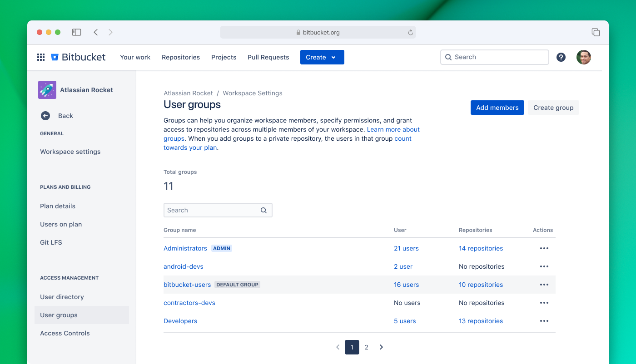The height and width of the screenshot is (364, 636).
Task: Open the Developers group
Action: coord(180,321)
